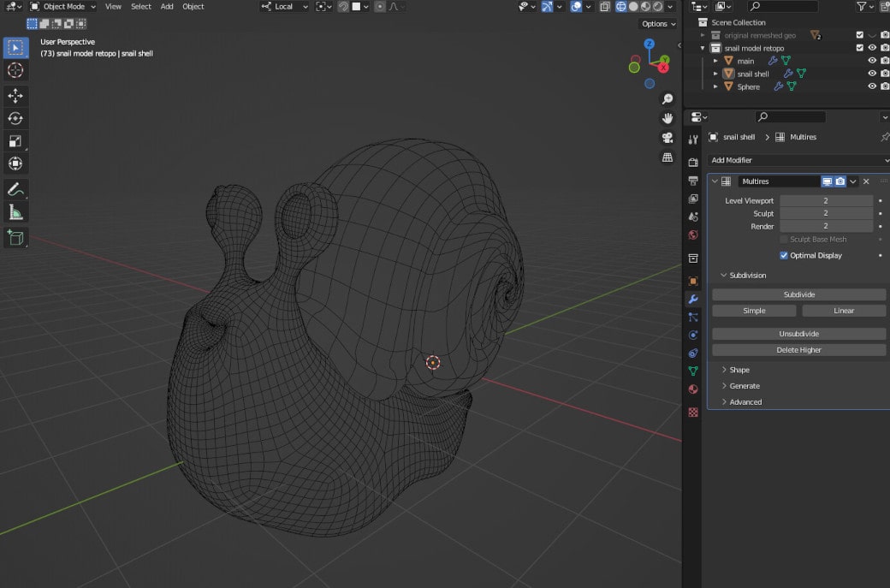Toggle camera view icon in viewport

(667, 138)
